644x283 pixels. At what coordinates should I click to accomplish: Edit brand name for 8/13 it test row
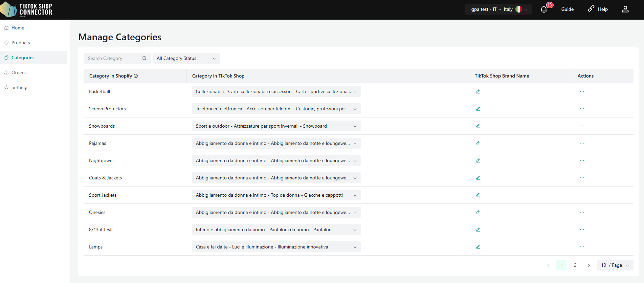(478, 230)
